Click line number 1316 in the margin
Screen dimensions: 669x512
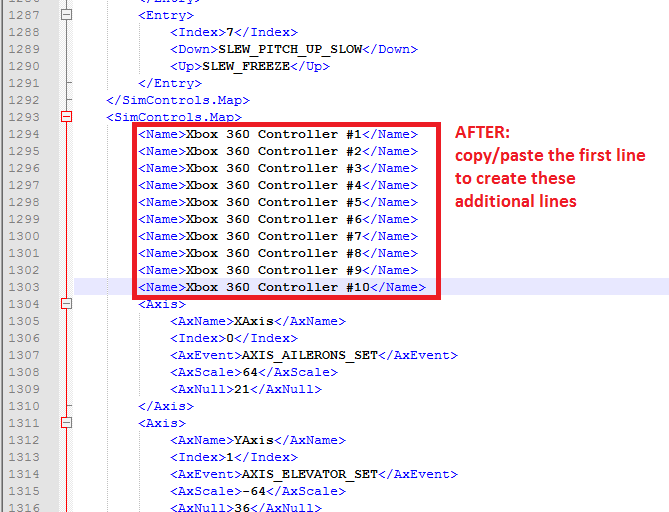pos(24,507)
